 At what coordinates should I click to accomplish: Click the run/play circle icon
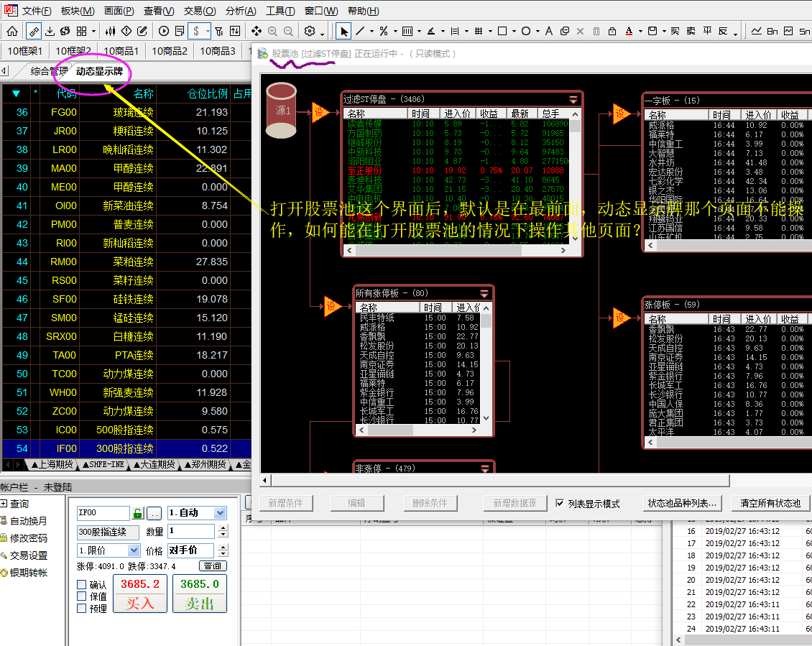tap(164, 31)
